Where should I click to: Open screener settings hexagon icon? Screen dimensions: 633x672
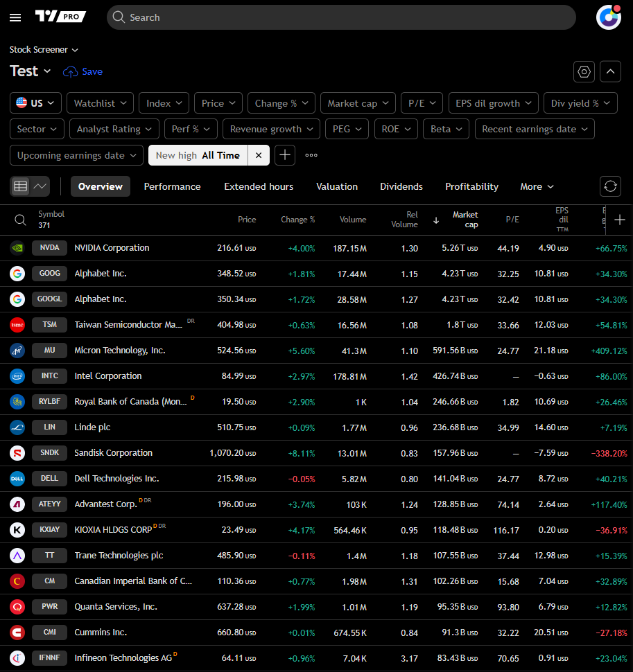[584, 71]
